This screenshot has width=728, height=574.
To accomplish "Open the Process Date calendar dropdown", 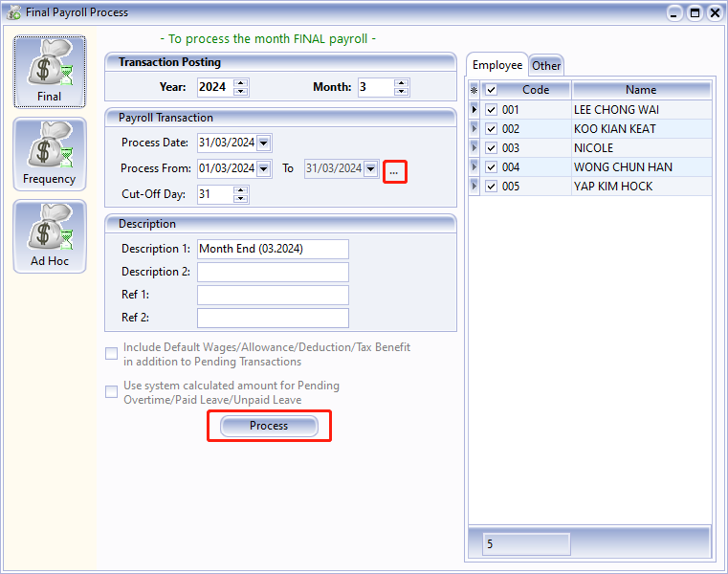I will pos(264,143).
